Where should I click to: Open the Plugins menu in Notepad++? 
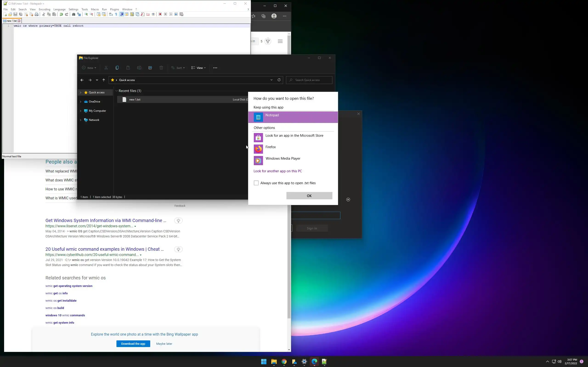click(x=114, y=9)
